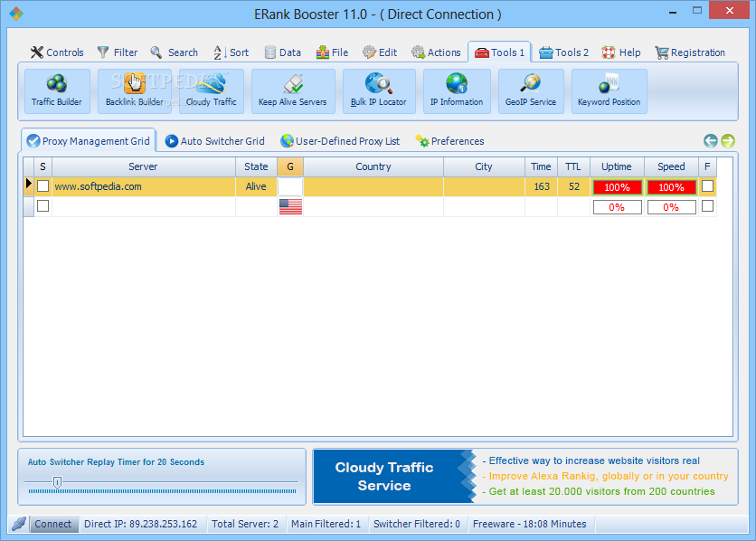Click the 163 Time value cell

541,186
